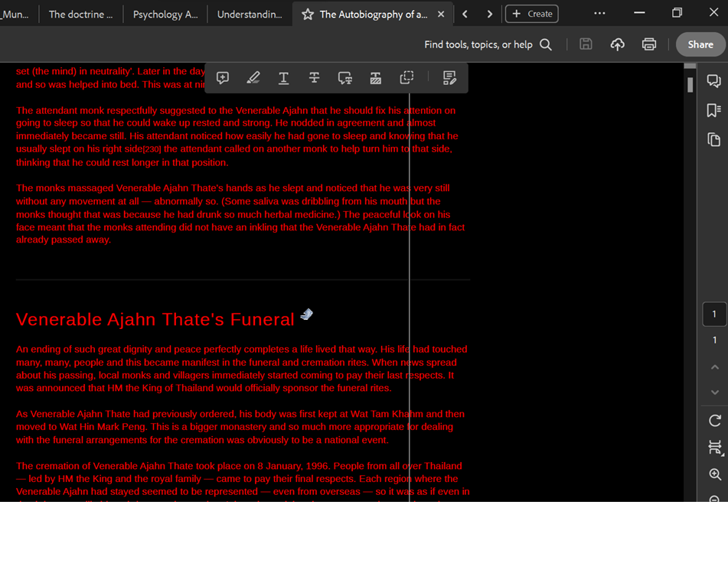The width and height of the screenshot is (728, 573).
Task: Open the bookmarks panel
Action: click(713, 110)
